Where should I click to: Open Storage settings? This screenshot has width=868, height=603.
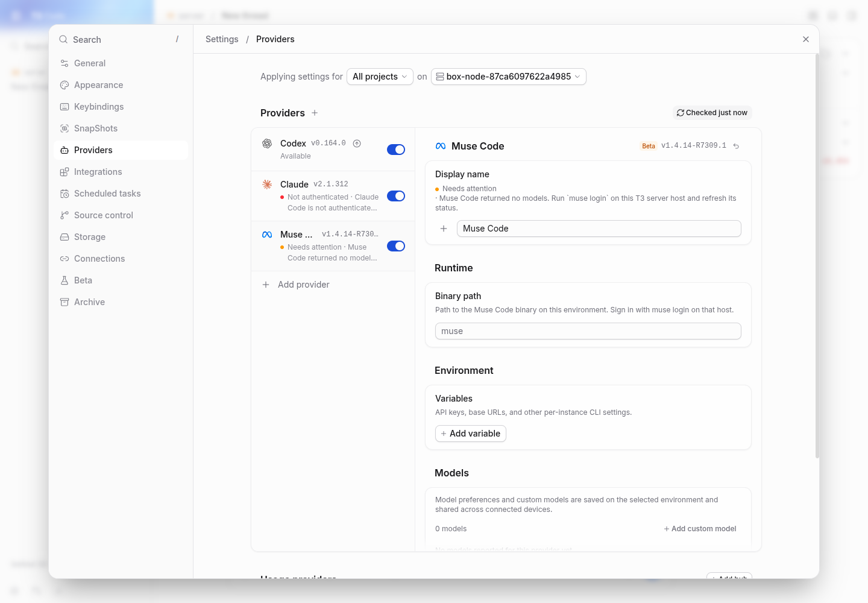(x=121, y=237)
